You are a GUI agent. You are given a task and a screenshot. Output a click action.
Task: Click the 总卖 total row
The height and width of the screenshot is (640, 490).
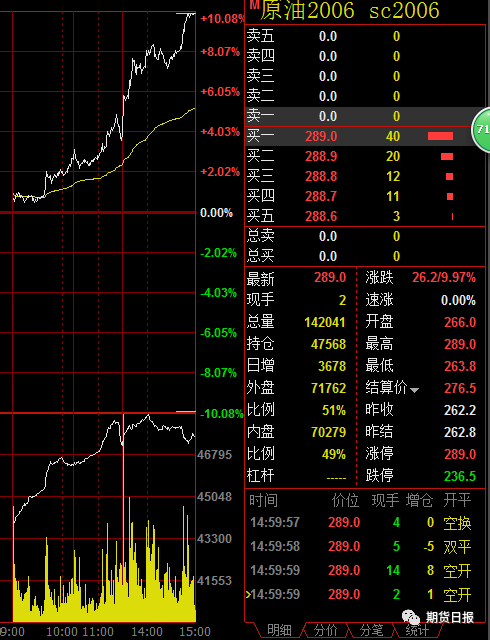coord(365,236)
